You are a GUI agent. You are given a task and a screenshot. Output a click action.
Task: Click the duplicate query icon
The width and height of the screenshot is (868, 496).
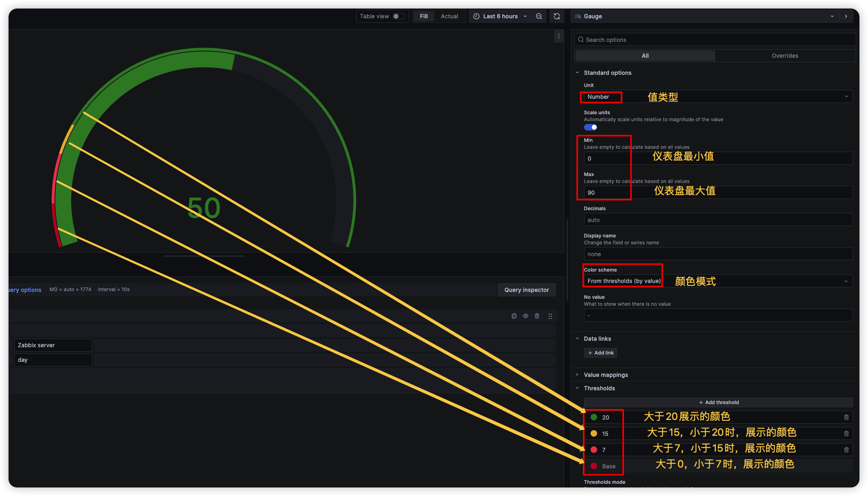pos(514,316)
